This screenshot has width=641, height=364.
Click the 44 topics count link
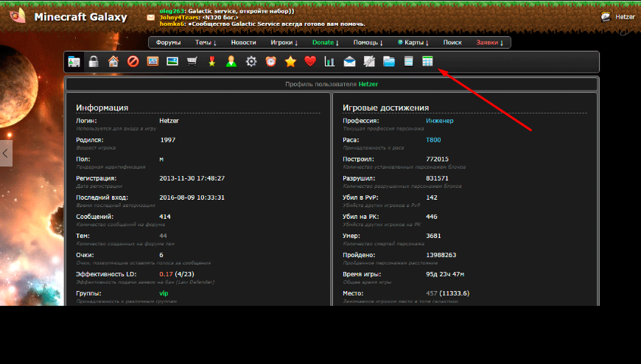(163, 236)
